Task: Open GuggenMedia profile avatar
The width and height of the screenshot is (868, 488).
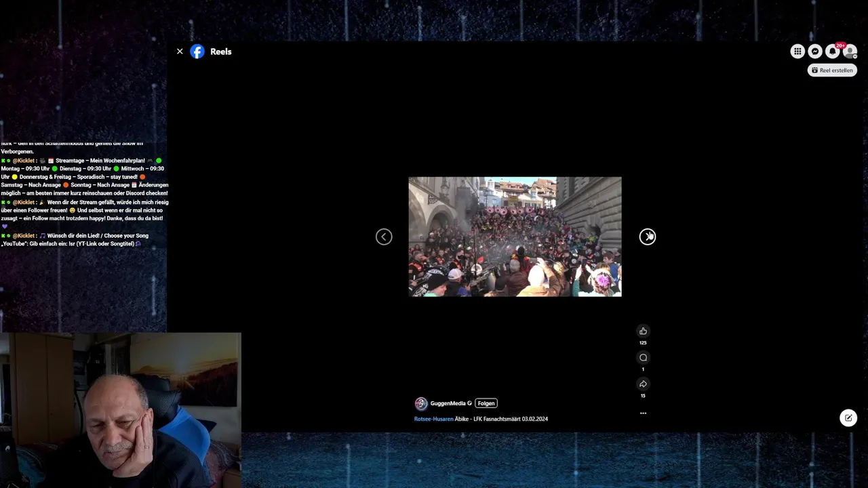Action: (421, 403)
